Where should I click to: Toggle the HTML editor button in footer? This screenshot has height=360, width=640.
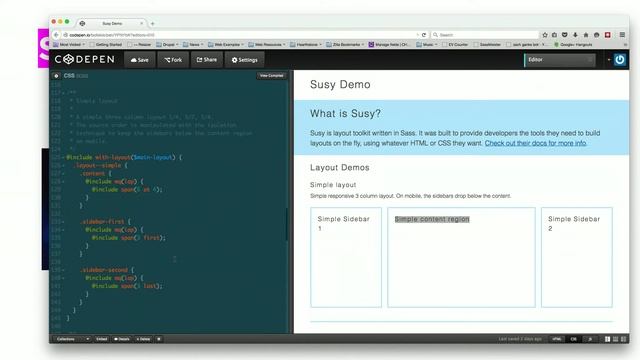click(x=556, y=339)
